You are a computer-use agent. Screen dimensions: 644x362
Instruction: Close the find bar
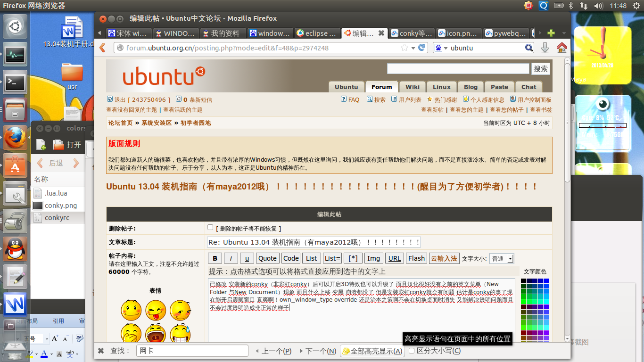tap(101, 351)
